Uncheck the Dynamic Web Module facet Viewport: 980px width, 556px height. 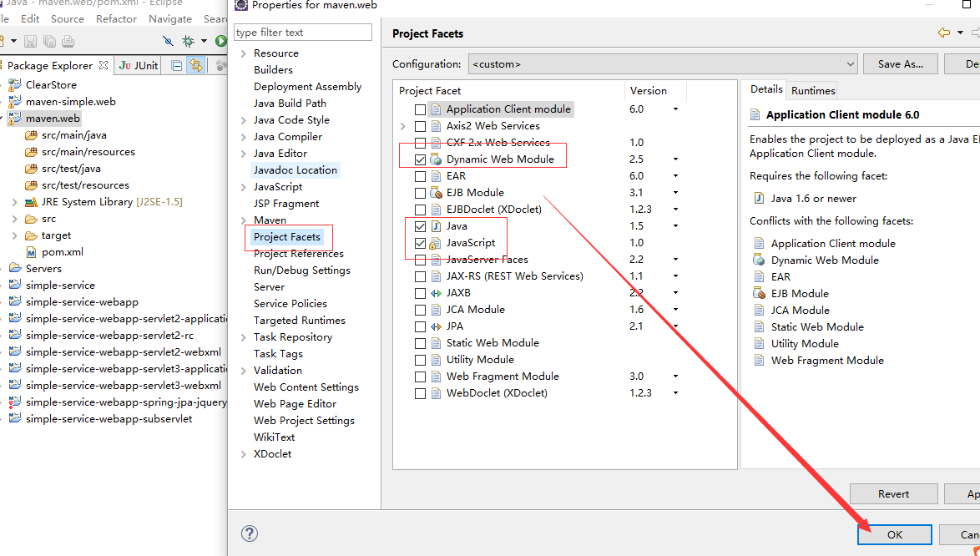(x=420, y=159)
